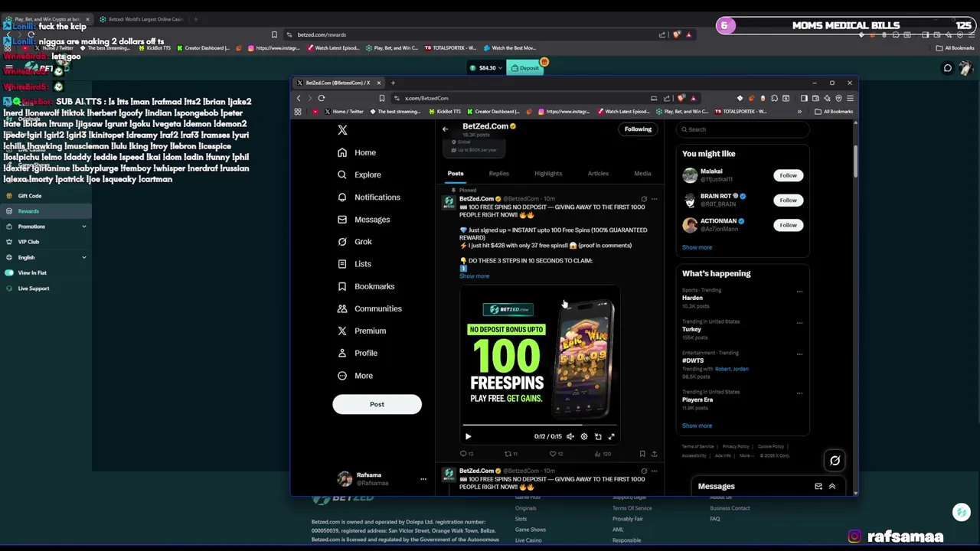Click the x.com/BetzedCom address bar
This screenshot has width=980, height=551.
point(524,98)
